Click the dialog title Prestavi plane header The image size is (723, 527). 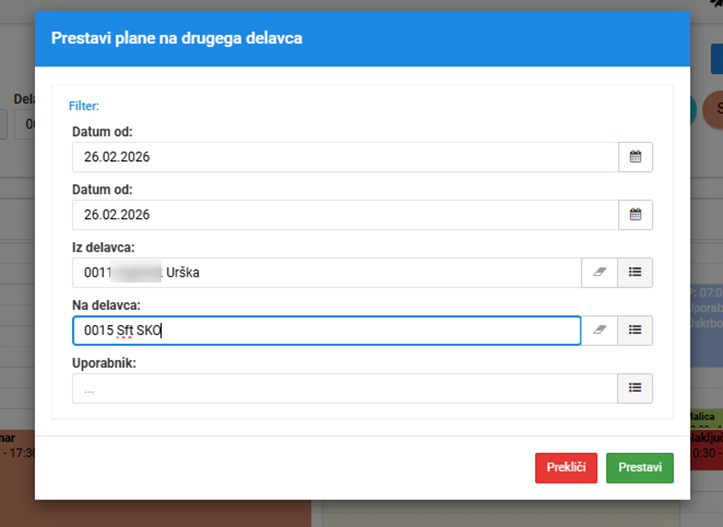tap(176, 38)
